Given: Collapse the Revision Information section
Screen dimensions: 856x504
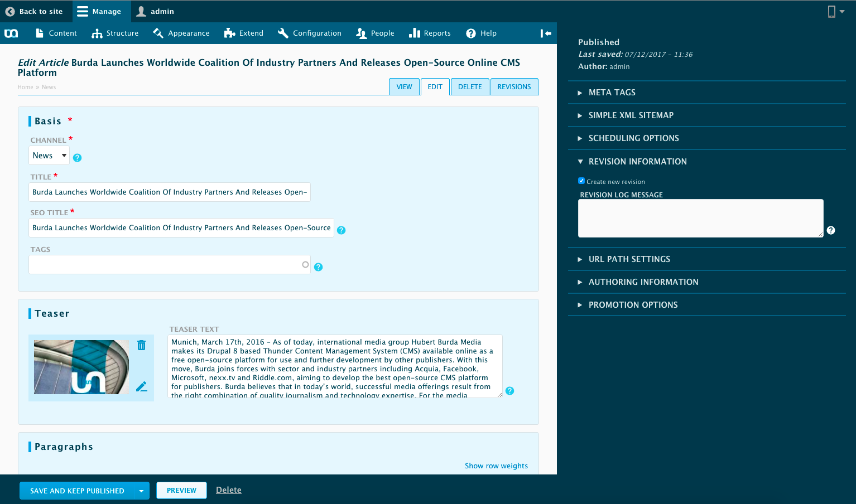Looking at the screenshot, I should click(x=707, y=162).
